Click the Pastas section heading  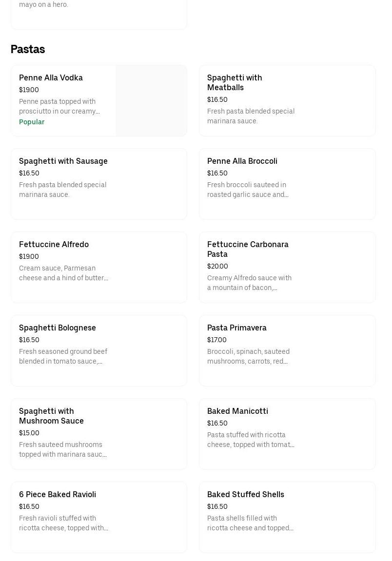pos(28,49)
